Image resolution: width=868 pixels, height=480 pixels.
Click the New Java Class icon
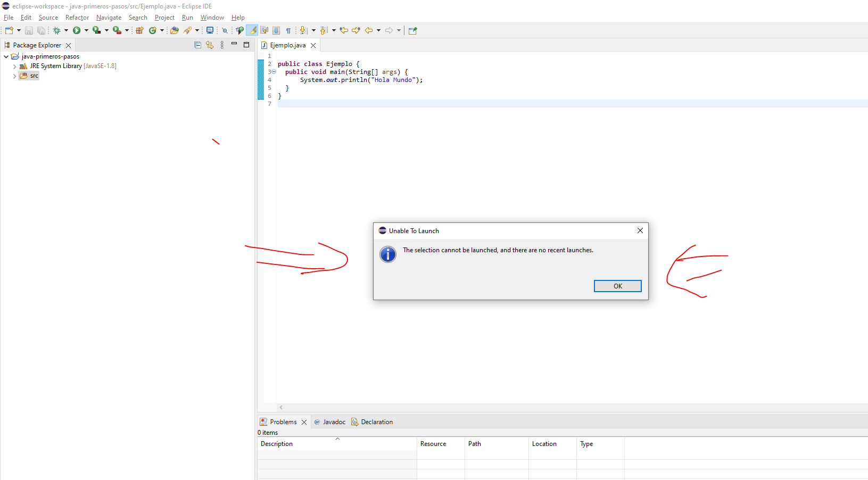(x=153, y=30)
